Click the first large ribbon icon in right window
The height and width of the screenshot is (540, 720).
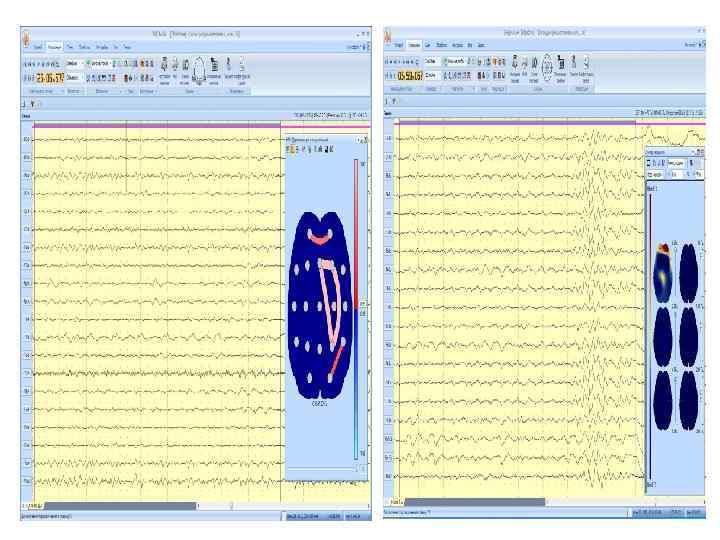click(515, 64)
